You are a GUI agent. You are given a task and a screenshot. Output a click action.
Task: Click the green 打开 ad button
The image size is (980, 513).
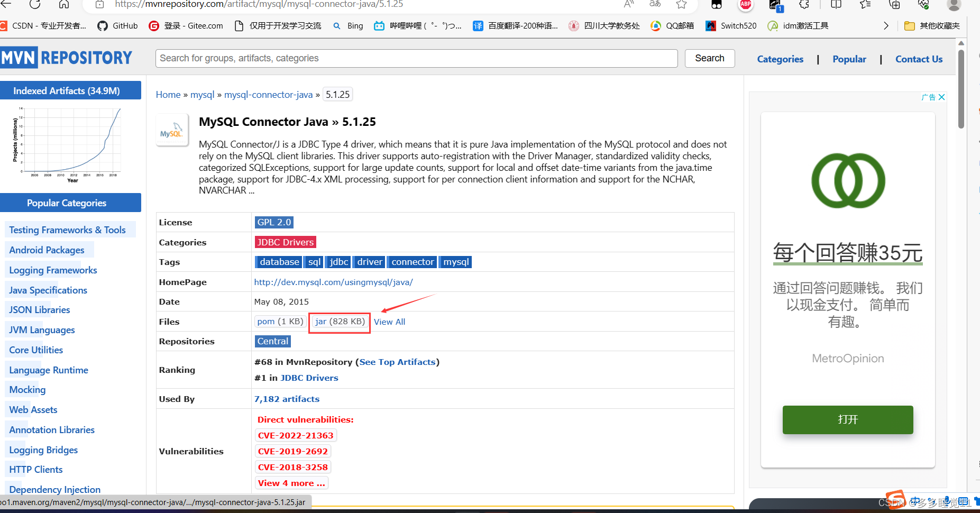(x=848, y=419)
